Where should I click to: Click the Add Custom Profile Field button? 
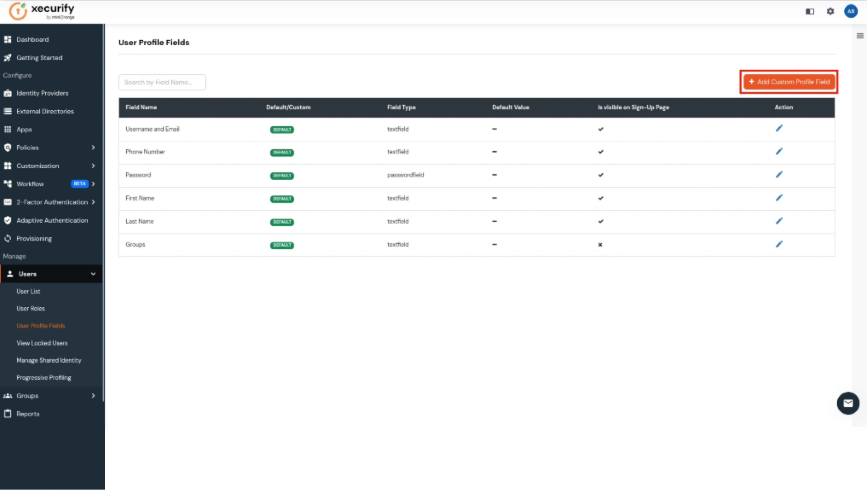[x=788, y=82]
